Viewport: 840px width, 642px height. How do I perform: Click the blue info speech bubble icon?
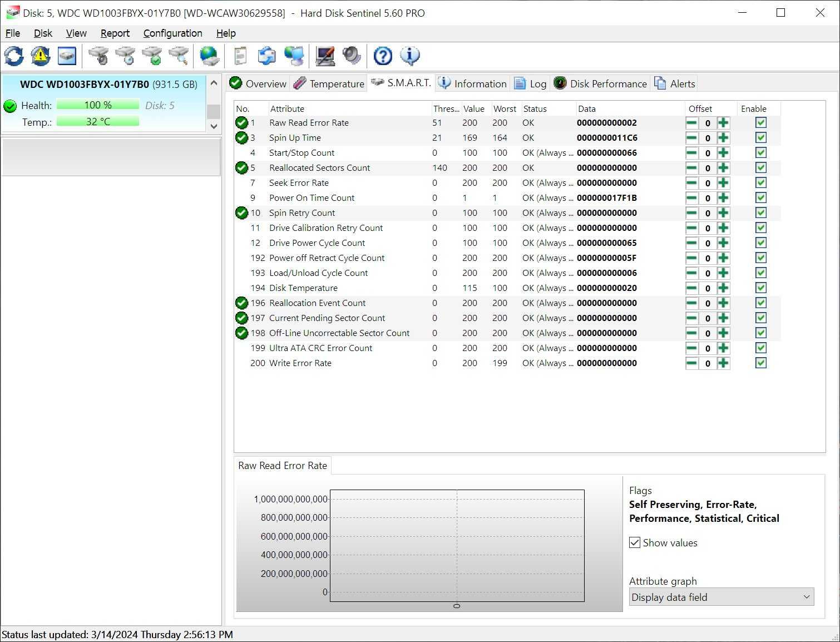410,56
